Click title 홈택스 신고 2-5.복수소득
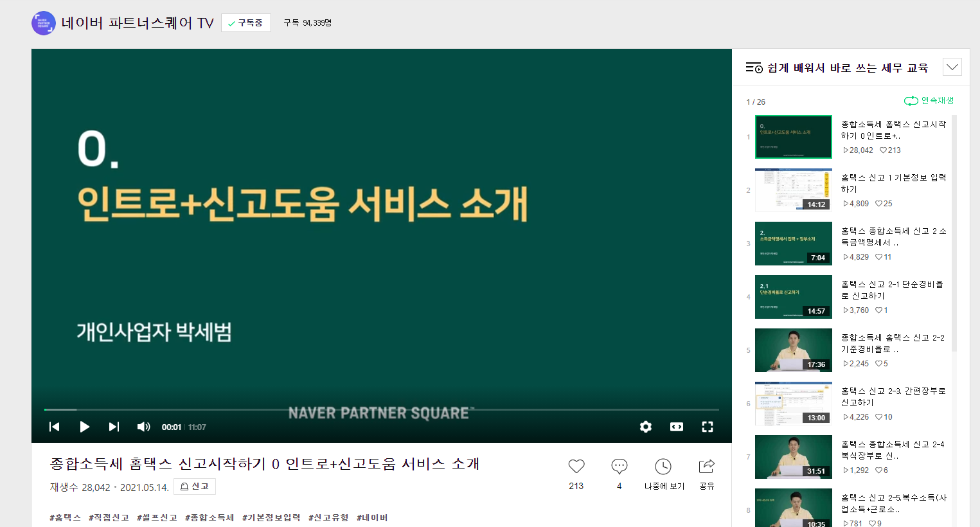The image size is (980, 527). click(894, 503)
